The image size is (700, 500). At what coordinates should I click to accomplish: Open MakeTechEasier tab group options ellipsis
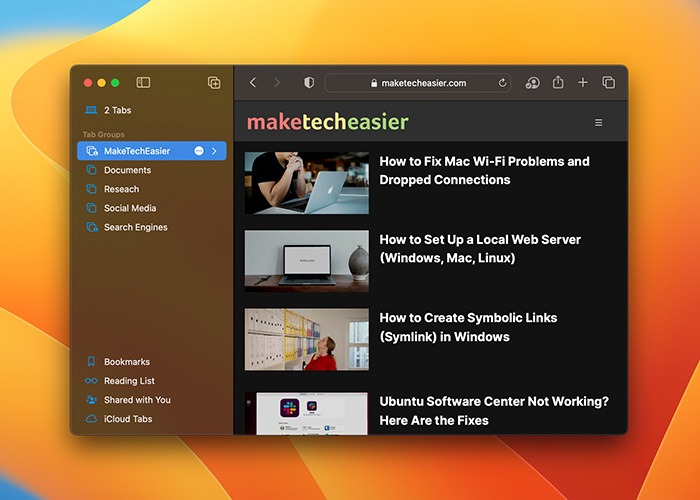tap(199, 151)
